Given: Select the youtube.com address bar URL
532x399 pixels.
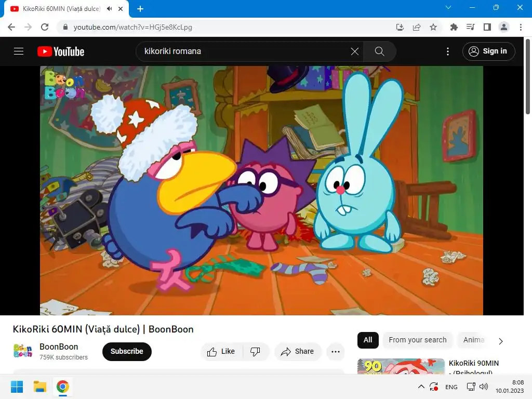Looking at the screenshot, I should tap(132, 27).
